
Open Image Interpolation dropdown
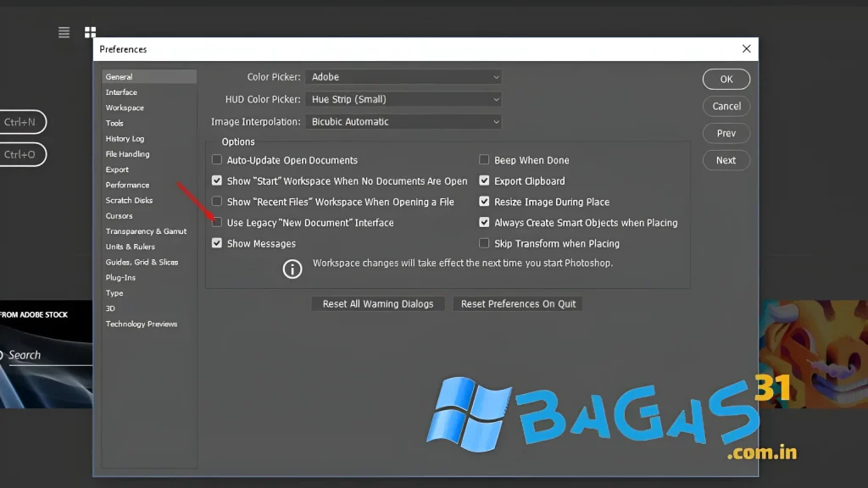[403, 122]
